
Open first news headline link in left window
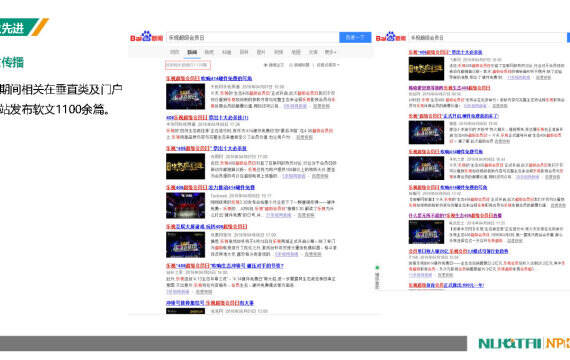click(x=209, y=78)
